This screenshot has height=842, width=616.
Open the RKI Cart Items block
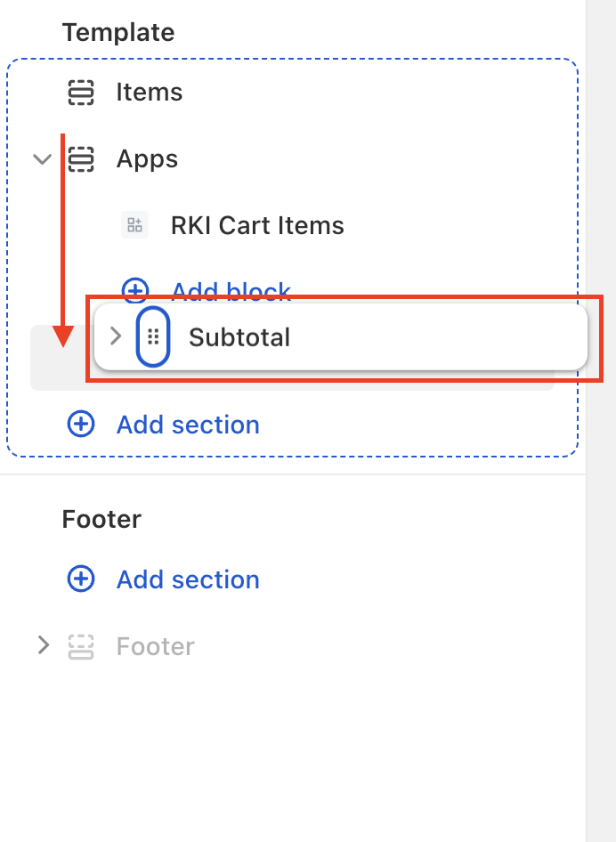(256, 225)
